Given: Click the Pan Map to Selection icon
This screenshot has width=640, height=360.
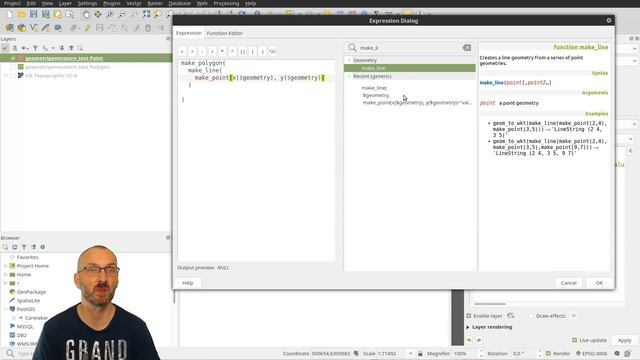Looking at the screenshot, I should pyautogui.click(x=98, y=14).
